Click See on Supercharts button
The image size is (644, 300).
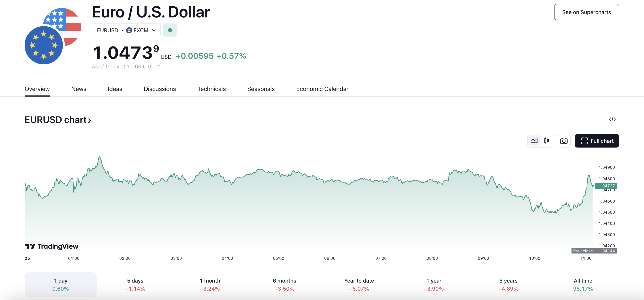(586, 12)
